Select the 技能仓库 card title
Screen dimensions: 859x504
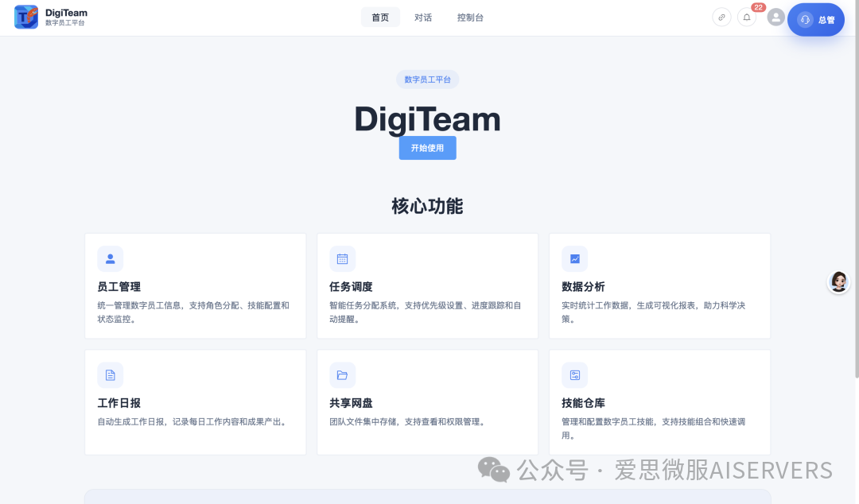[584, 403]
